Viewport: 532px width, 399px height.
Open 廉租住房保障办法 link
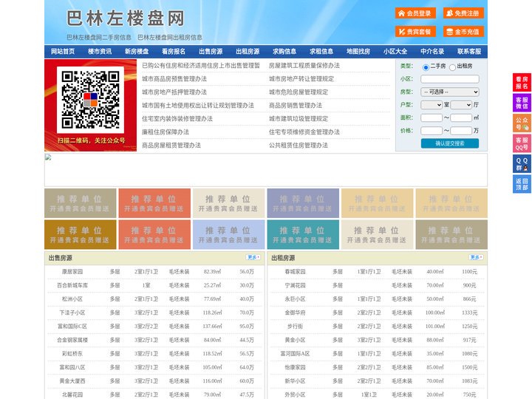[166, 132]
